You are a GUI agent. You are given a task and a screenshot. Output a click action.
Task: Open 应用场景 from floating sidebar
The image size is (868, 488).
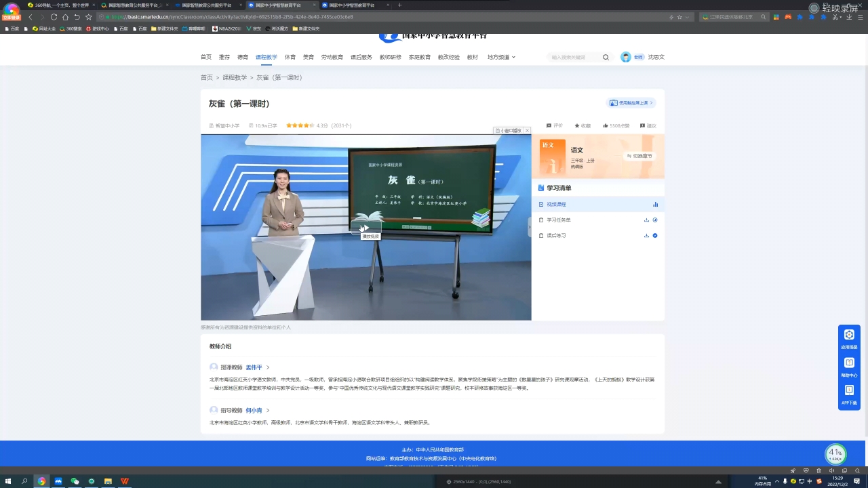(x=849, y=339)
